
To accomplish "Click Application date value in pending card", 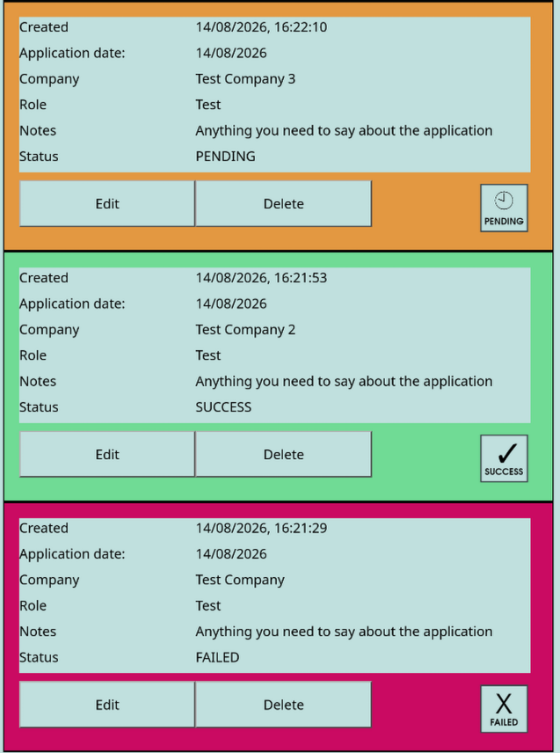I will pyautogui.click(x=231, y=54).
